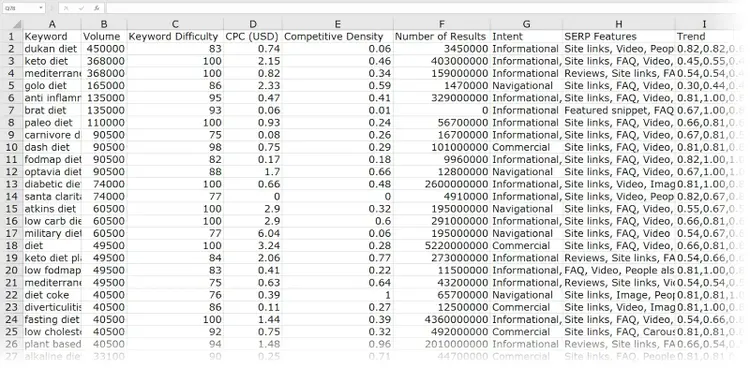750x368 pixels.
Task: Select CPC cell 6.04
Action: tap(253, 234)
